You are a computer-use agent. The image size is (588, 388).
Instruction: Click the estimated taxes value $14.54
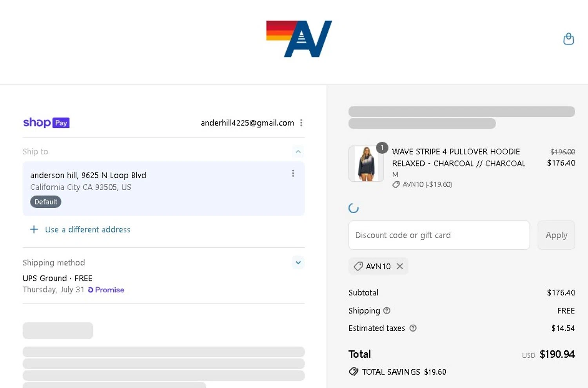563,328
